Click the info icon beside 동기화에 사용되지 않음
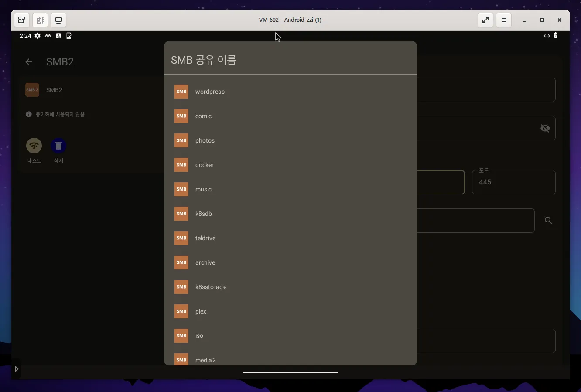This screenshot has height=392, width=581. [28, 114]
